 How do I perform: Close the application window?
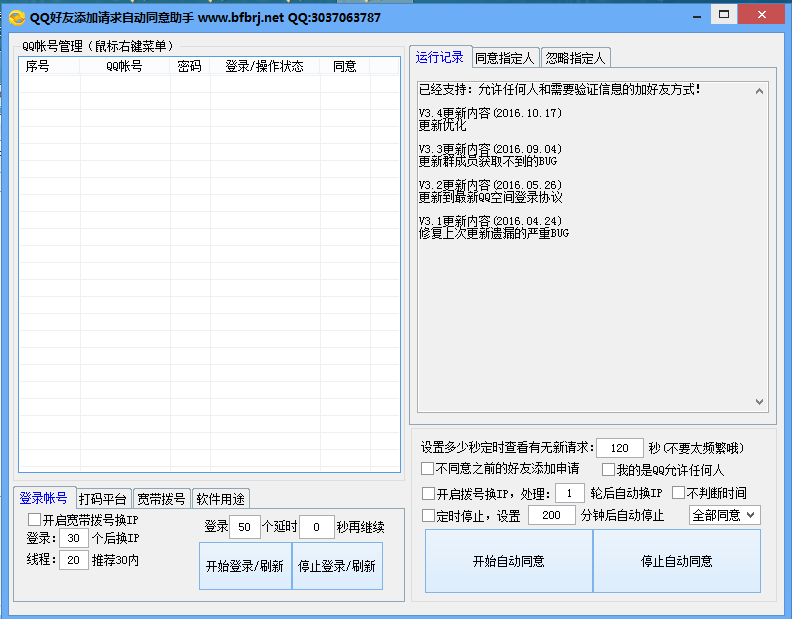[x=762, y=15]
